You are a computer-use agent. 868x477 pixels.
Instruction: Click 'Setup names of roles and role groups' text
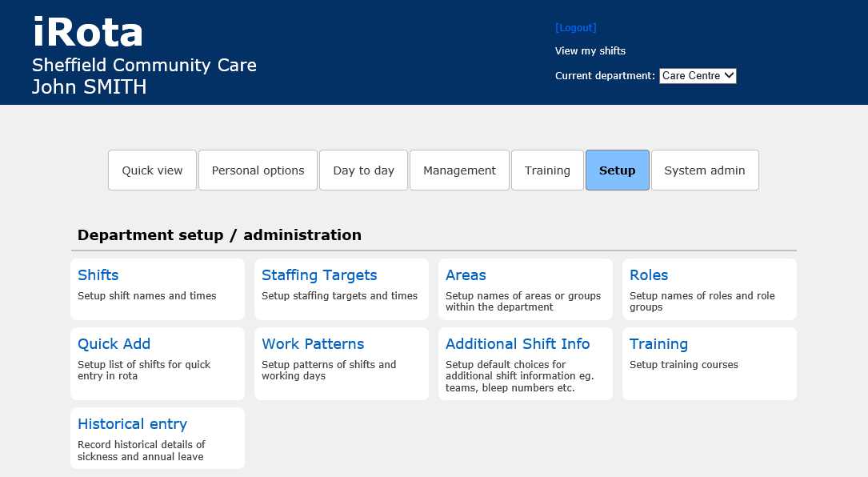(x=702, y=302)
